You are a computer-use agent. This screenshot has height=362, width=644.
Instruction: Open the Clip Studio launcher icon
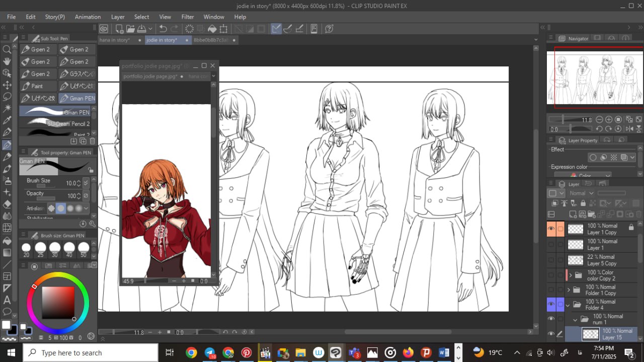coord(104,29)
